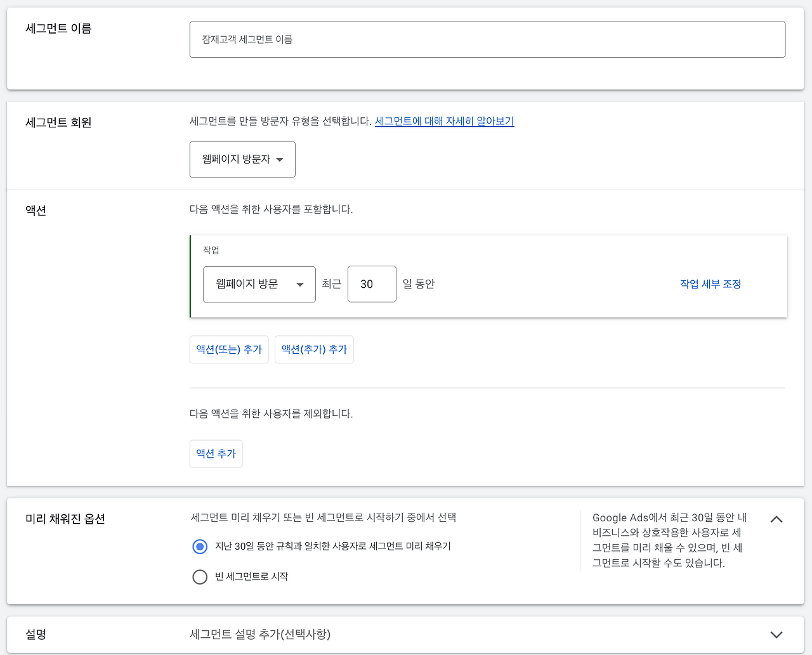Click the collapse chevron on 미리 채워진 옵션
This screenshot has width=812, height=655.
[x=776, y=519]
